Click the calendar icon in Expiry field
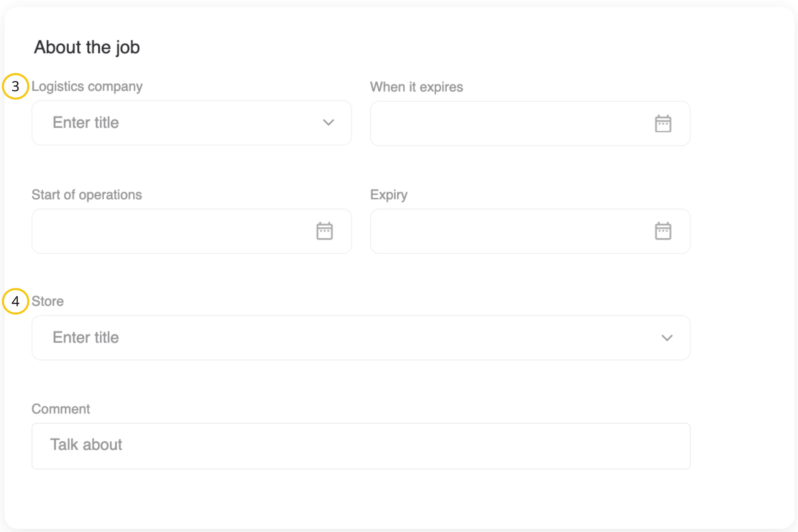 pyautogui.click(x=663, y=231)
